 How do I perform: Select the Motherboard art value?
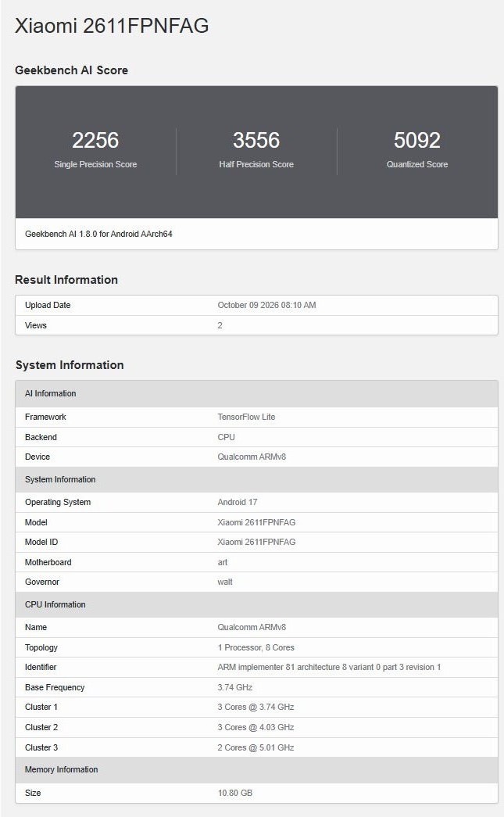tap(223, 563)
